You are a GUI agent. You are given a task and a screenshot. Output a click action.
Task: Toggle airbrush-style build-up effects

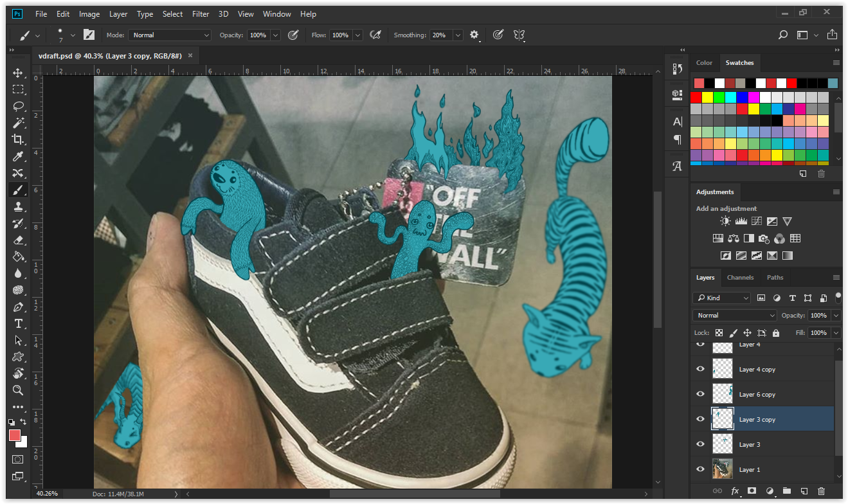(376, 35)
